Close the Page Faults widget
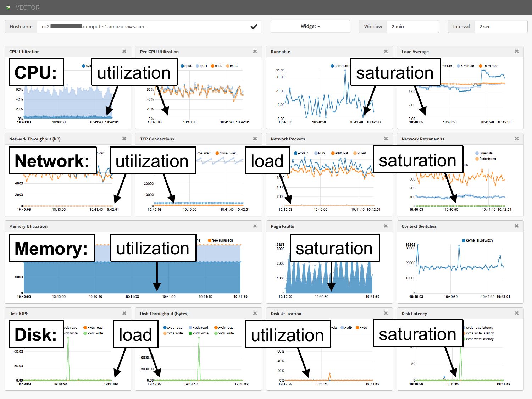 tap(386, 226)
